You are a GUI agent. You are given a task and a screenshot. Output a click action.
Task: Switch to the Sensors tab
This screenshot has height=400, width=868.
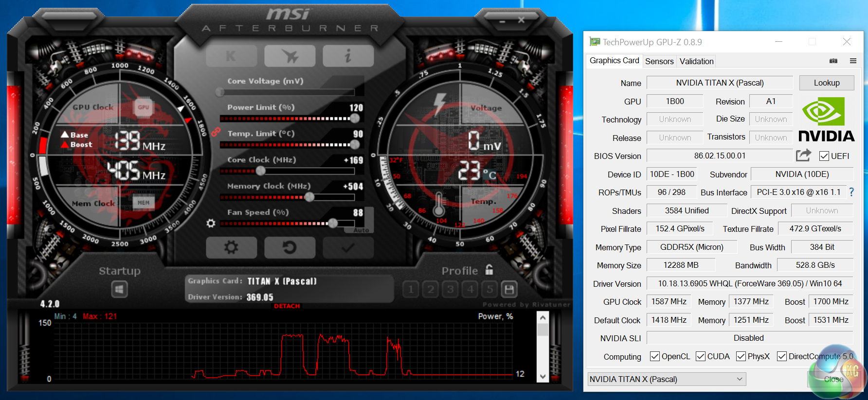(659, 61)
